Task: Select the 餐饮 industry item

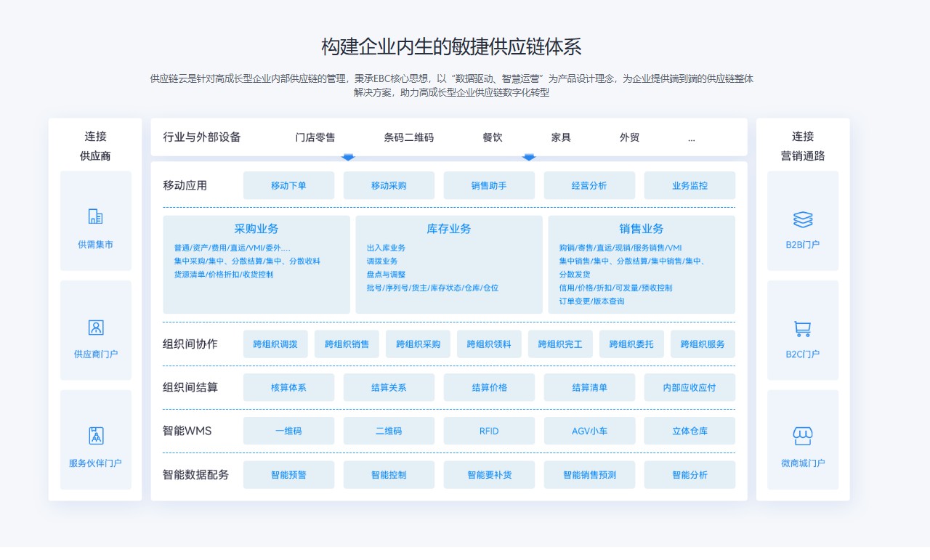Action: (492, 137)
